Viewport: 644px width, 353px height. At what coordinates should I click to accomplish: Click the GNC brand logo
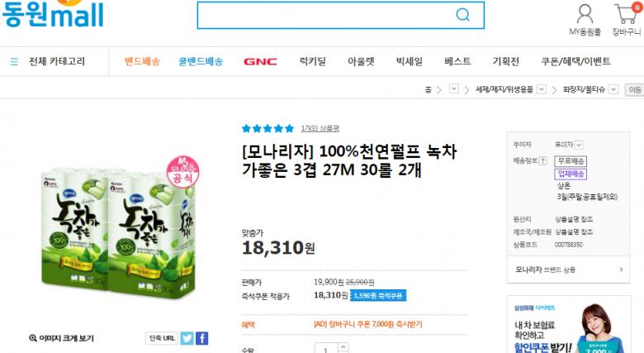(x=260, y=62)
